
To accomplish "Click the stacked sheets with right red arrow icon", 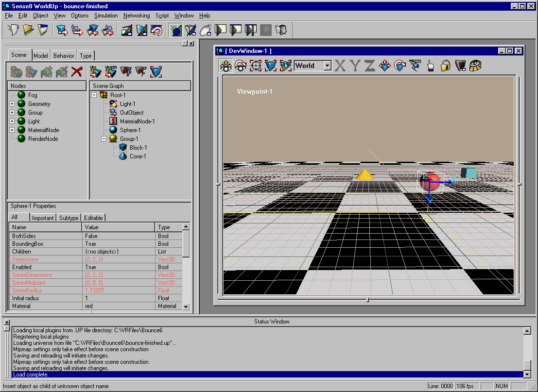I will [x=77, y=30].
